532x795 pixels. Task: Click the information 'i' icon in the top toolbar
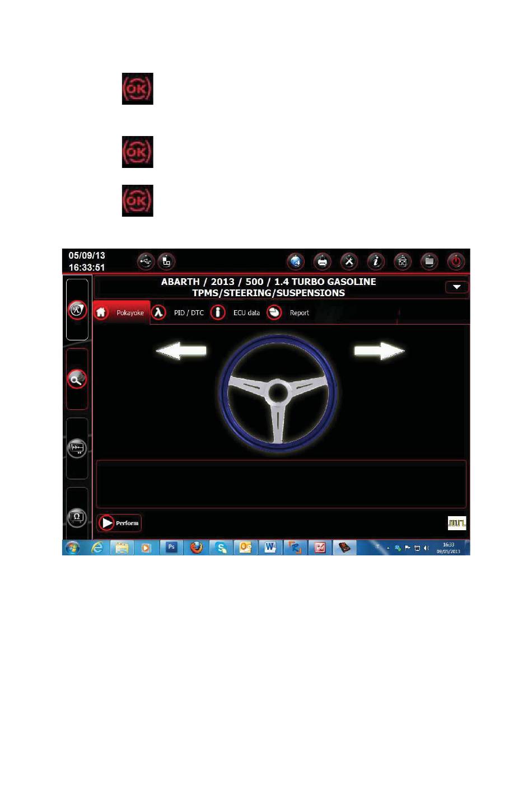376,261
